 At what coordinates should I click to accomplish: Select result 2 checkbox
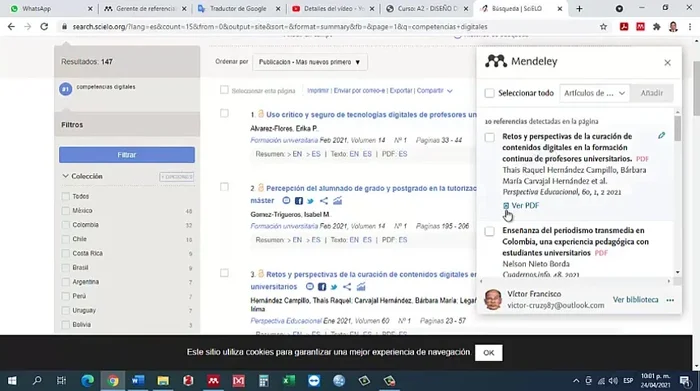[224, 187]
